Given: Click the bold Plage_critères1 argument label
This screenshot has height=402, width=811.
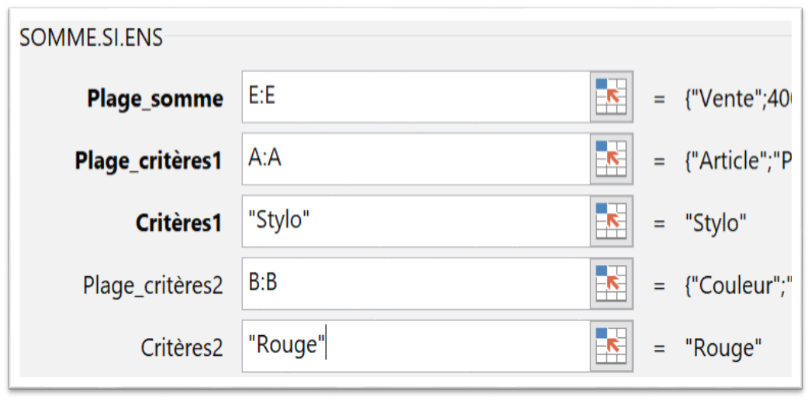Looking at the screenshot, I should 149,161.
